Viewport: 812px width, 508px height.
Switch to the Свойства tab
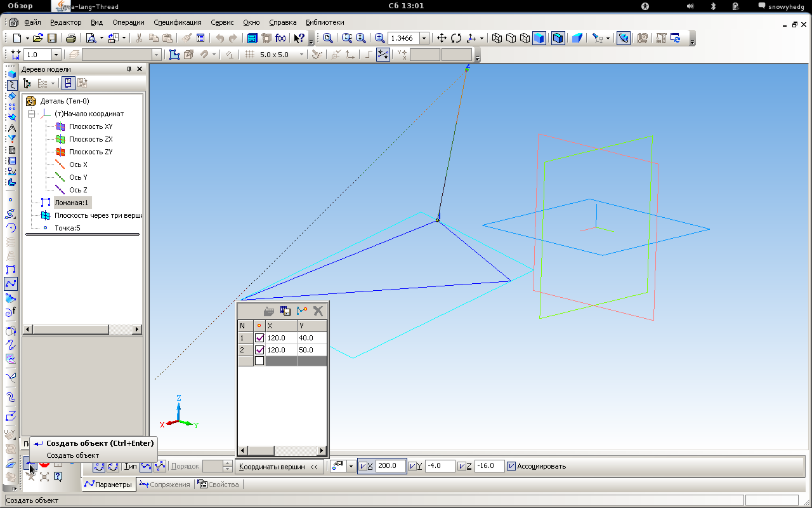pos(219,485)
